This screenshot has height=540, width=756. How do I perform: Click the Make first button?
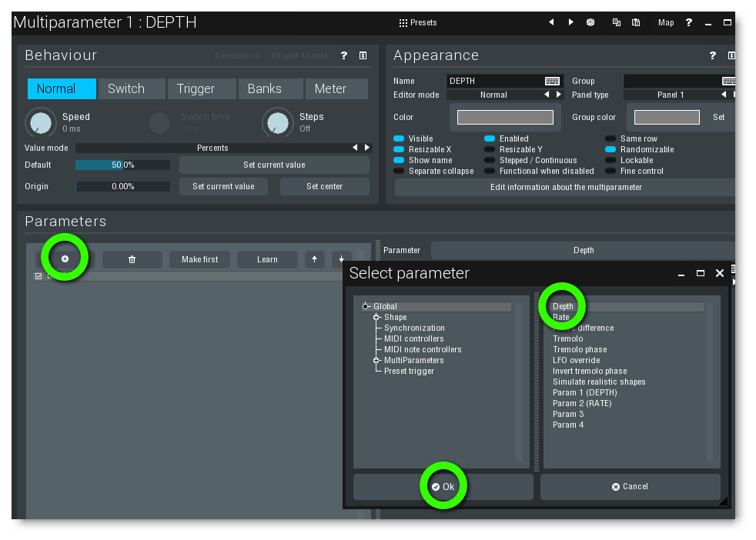pos(200,260)
